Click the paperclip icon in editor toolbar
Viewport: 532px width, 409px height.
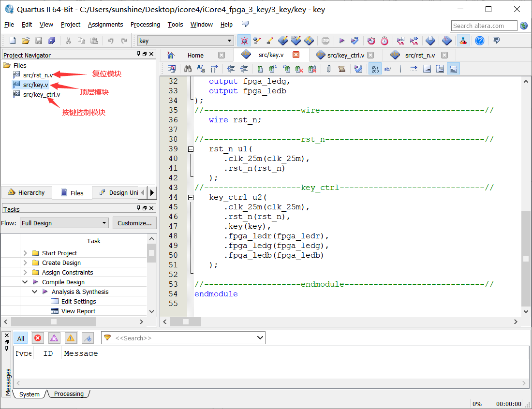(x=328, y=69)
